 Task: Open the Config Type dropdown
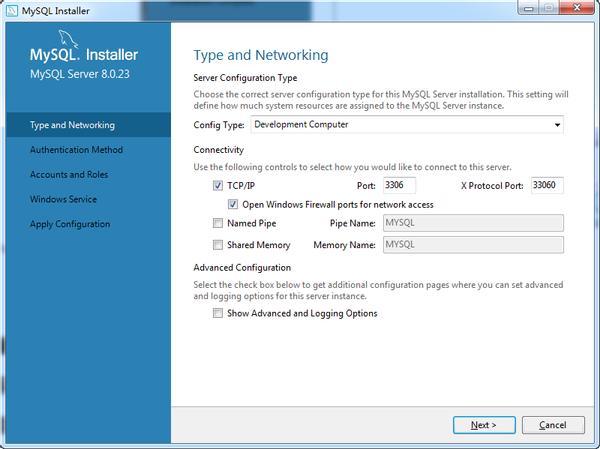coord(407,125)
